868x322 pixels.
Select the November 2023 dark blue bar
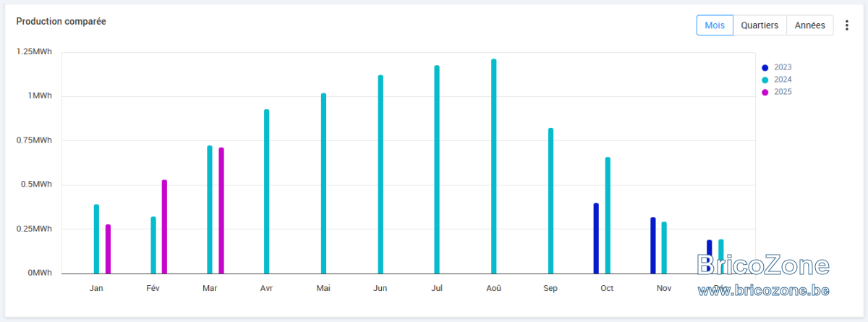click(x=652, y=245)
